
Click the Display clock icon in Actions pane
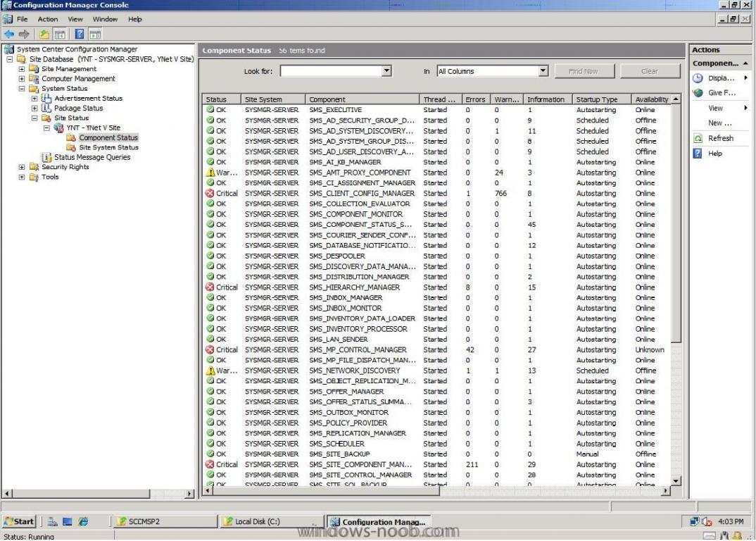(698, 78)
